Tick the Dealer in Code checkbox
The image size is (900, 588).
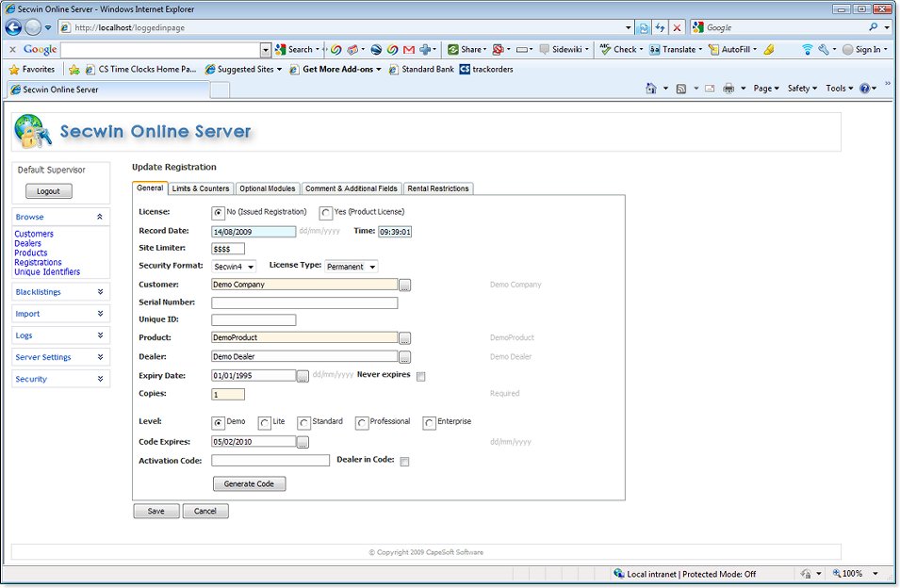tap(404, 462)
